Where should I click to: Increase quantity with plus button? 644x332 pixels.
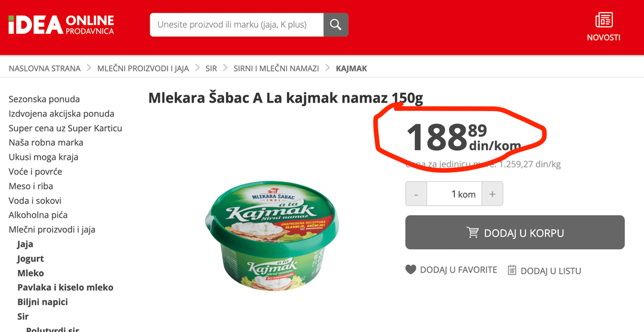tap(492, 194)
